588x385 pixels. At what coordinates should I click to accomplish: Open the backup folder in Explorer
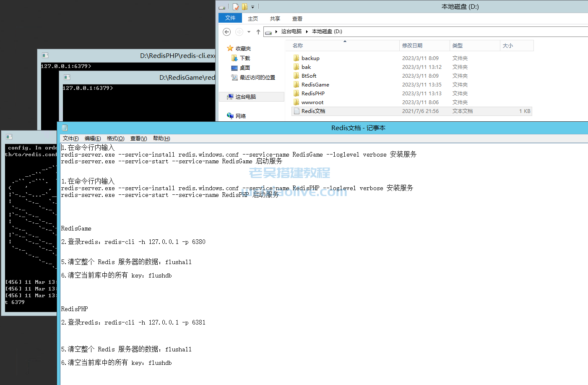310,58
